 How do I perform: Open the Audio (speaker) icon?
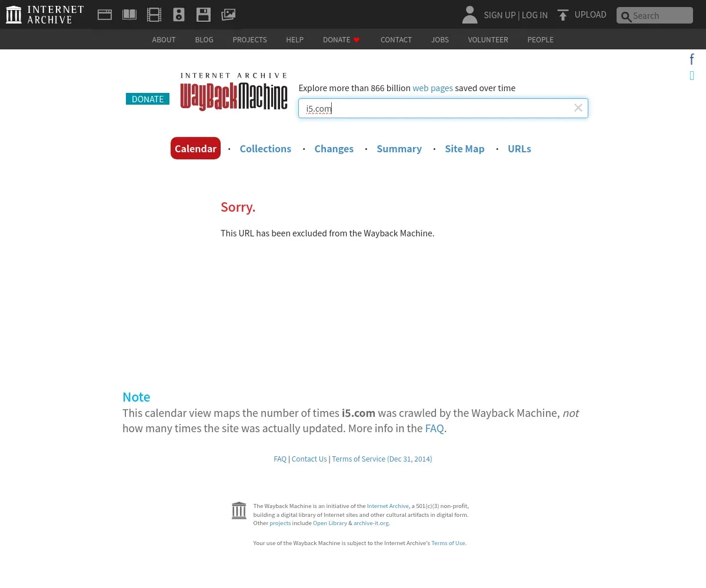point(179,15)
